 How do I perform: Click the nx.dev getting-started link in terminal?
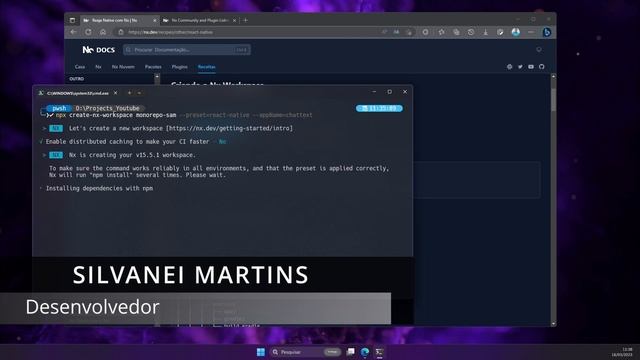pos(229,128)
